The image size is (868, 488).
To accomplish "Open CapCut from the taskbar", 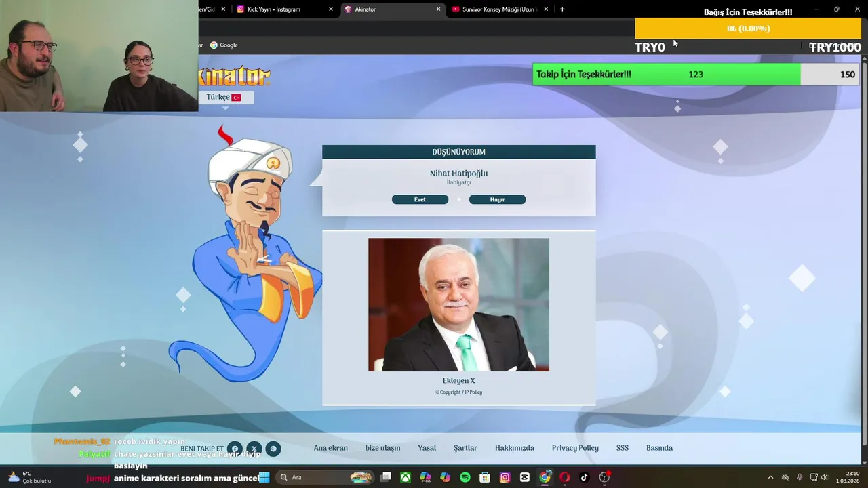I will point(525,477).
